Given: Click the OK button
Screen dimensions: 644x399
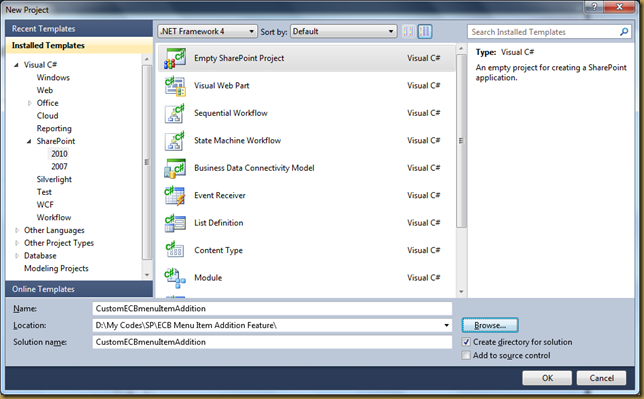Looking at the screenshot, I should click(547, 378).
